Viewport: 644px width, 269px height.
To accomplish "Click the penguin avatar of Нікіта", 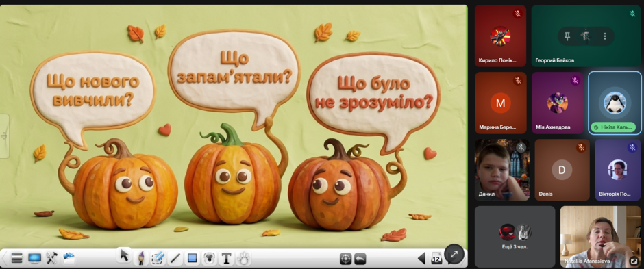I will pyautogui.click(x=615, y=103).
